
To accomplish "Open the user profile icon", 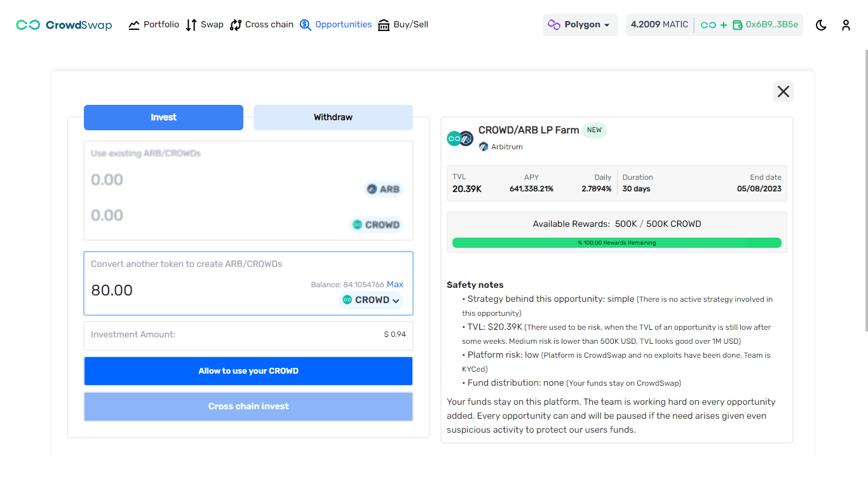I will point(846,25).
